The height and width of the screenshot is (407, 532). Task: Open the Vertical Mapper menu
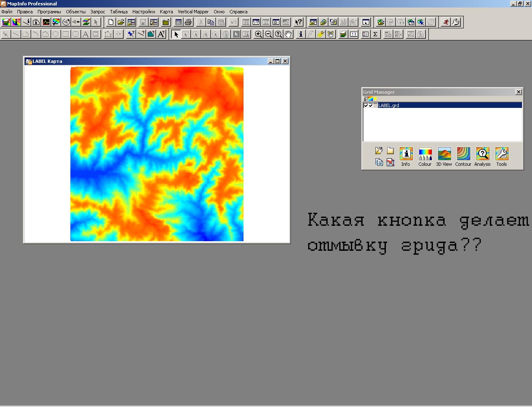coord(193,12)
